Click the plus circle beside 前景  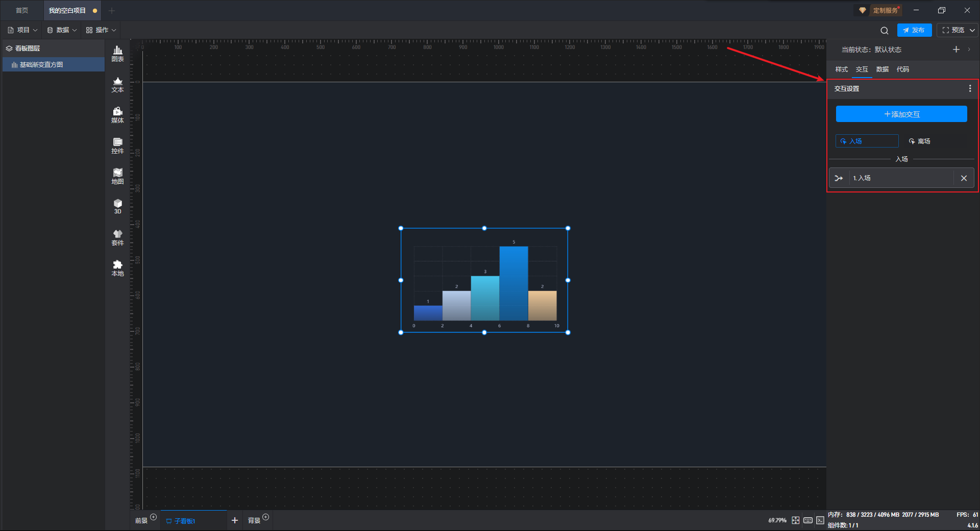coord(153,517)
